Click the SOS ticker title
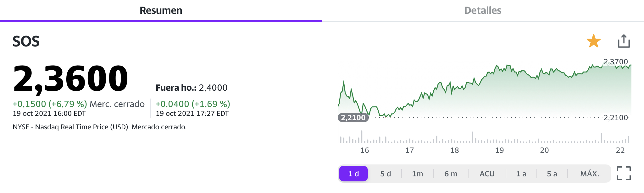The height and width of the screenshot is (193, 644). (26, 41)
